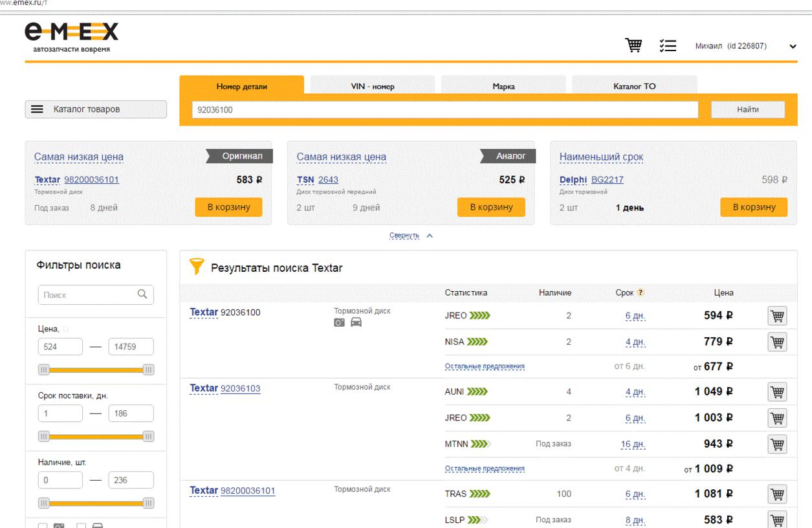Click the green rating arrows beside TRAS
Viewport: 812px width, 528px height.
click(x=481, y=494)
